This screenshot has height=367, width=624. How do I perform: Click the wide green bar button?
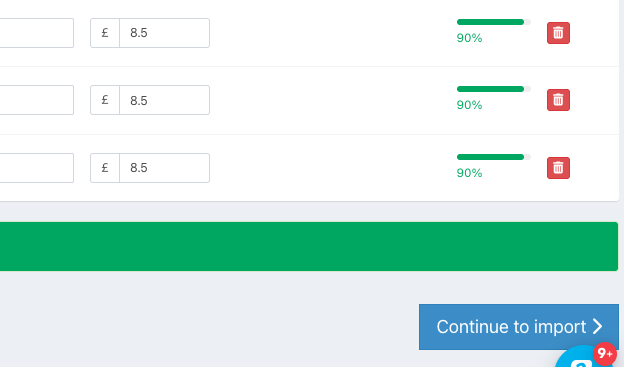tap(309, 246)
